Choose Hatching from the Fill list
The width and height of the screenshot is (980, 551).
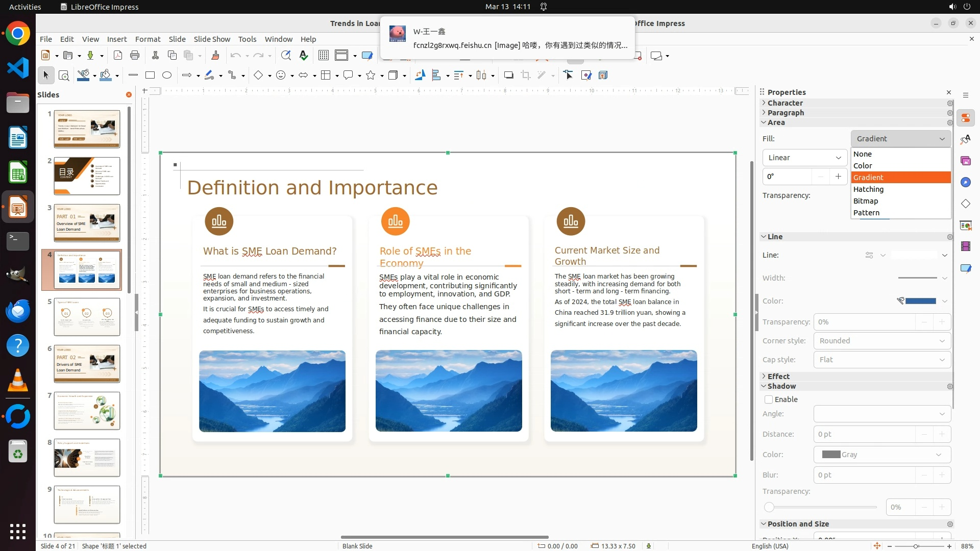tap(868, 189)
